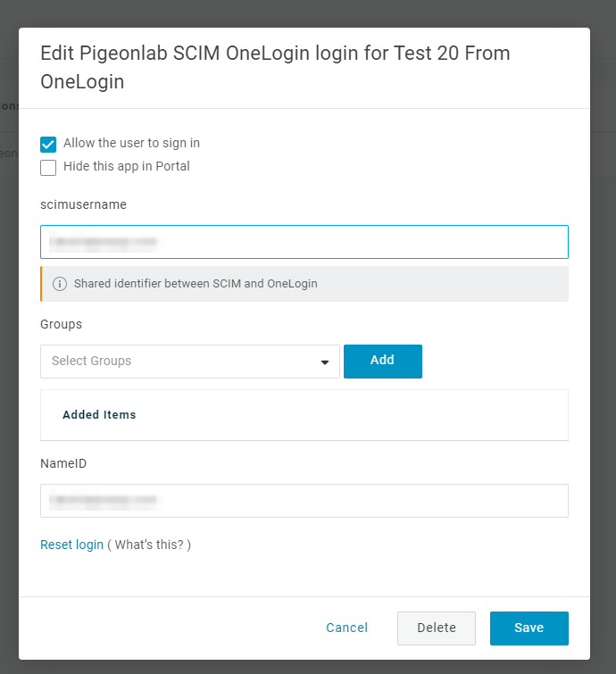Enable the Hide this app in Portal checkbox
Image resolution: width=616 pixels, height=674 pixels.
click(48, 168)
